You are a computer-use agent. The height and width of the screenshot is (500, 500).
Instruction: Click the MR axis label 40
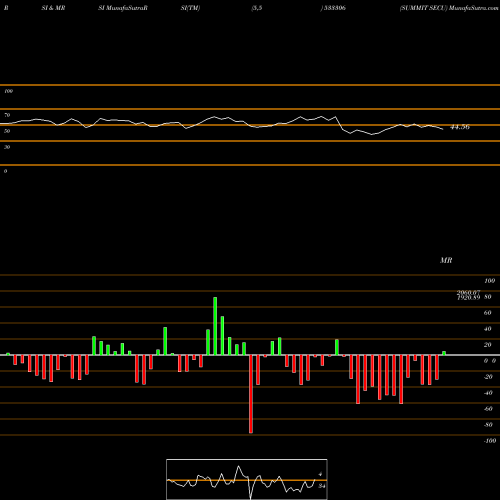[x=487, y=329]
